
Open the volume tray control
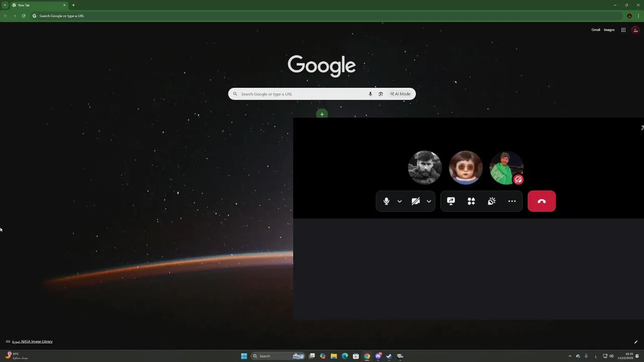point(611,356)
